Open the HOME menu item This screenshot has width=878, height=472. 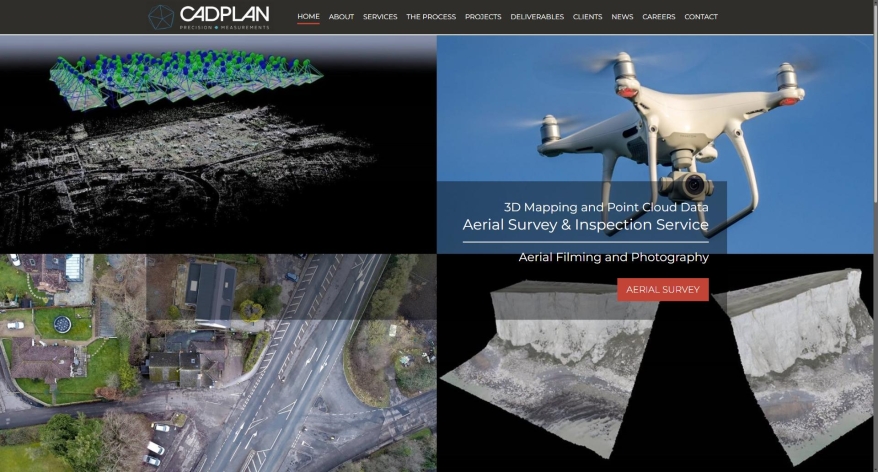(x=308, y=17)
